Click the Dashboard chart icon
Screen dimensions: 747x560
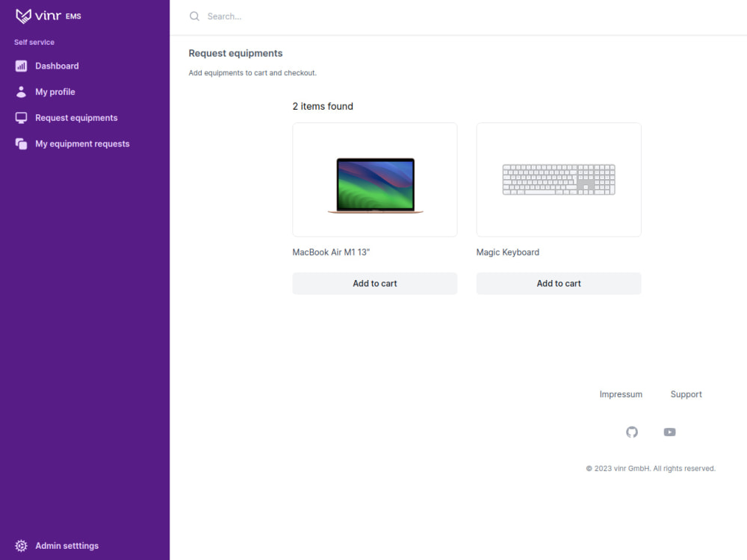point(21,66)
